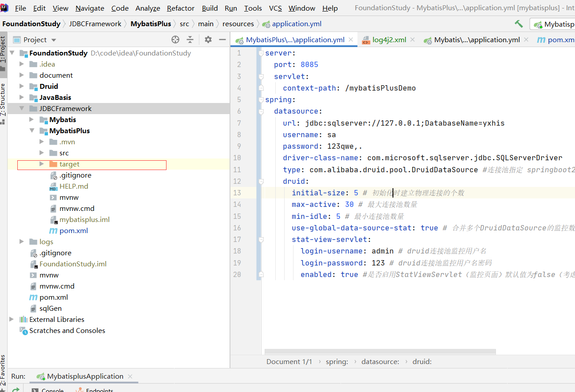The height and width of the screenshot is (392, 575).
Task: Open the Navigate menu
Action: (x=90, y=8)
